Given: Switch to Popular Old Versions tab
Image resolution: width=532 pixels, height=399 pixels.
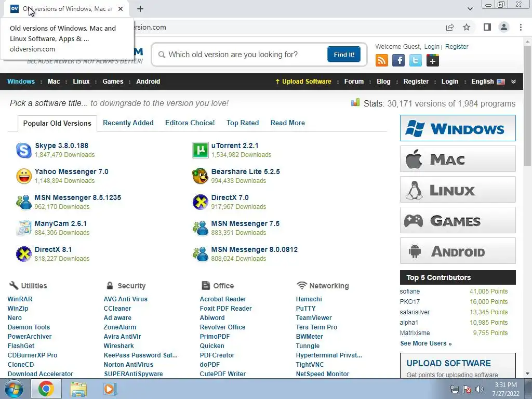Looking at the screenshot, I should coord(57,123).
